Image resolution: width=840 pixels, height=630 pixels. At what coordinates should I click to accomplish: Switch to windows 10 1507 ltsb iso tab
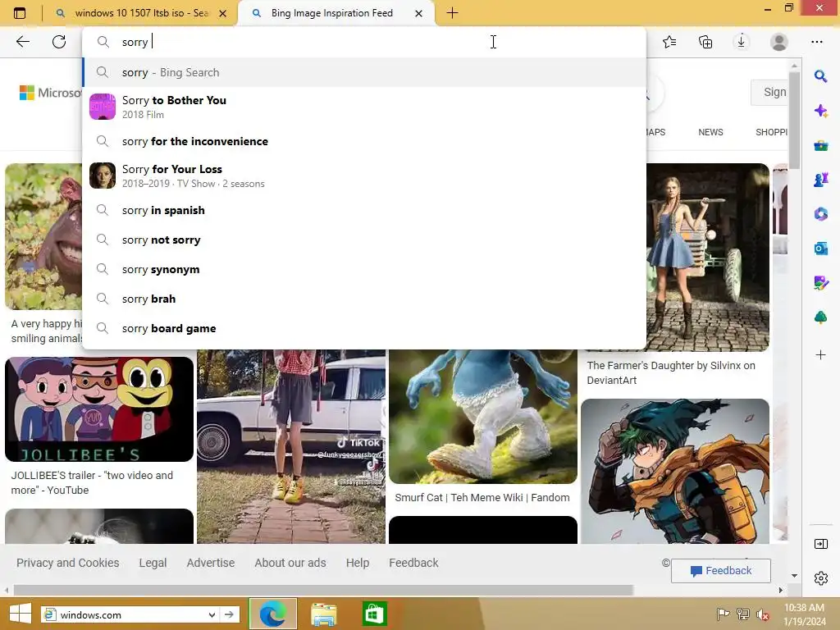(x=142, y=13)
